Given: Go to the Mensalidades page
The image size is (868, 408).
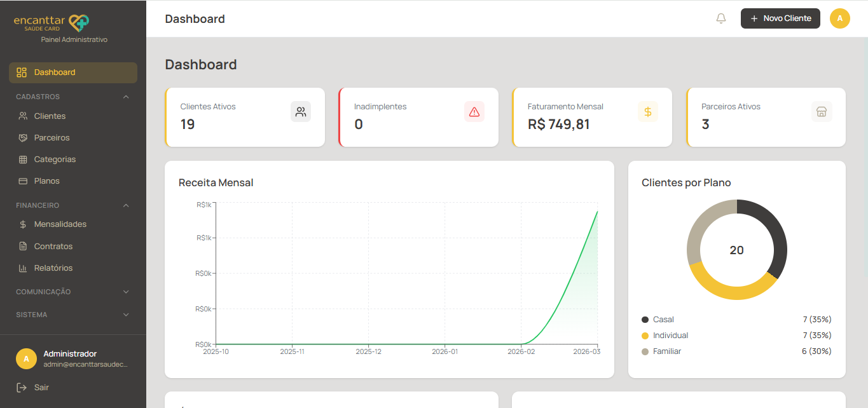Looking at the screenshot, I should [60, 224].
